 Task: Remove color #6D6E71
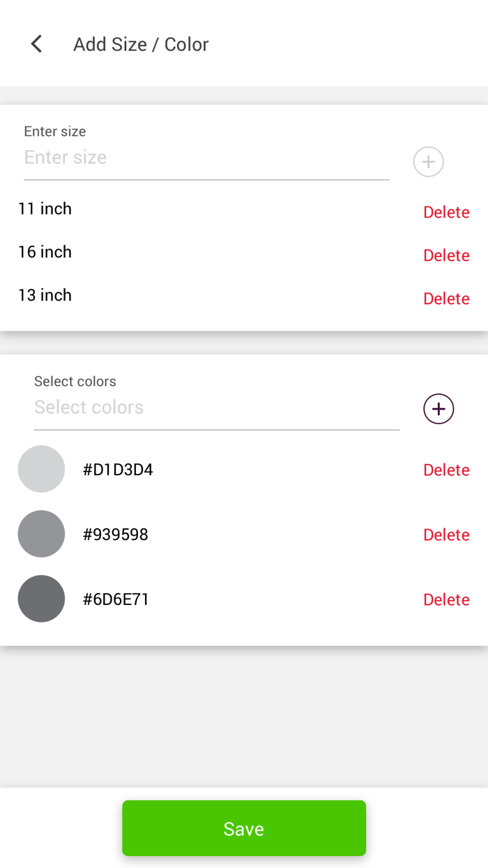(x=446, y=599)
